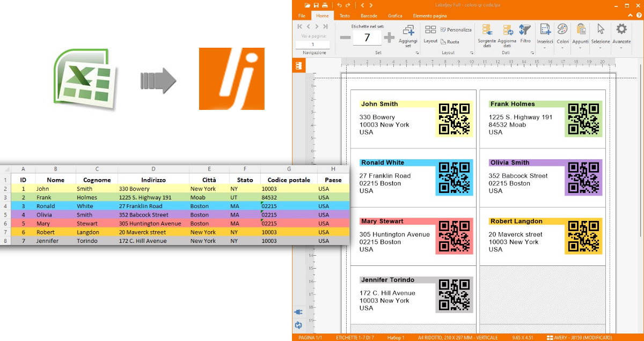Go to next page in Navigazione
Screen dimensions: 644x341
click(x=317, y=26)
